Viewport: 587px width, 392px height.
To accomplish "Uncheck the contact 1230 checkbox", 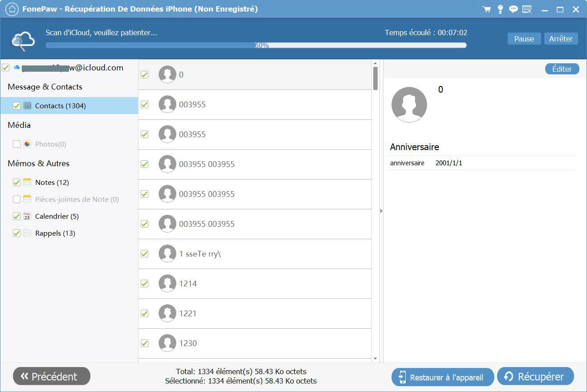I will (x=145, y=343).
